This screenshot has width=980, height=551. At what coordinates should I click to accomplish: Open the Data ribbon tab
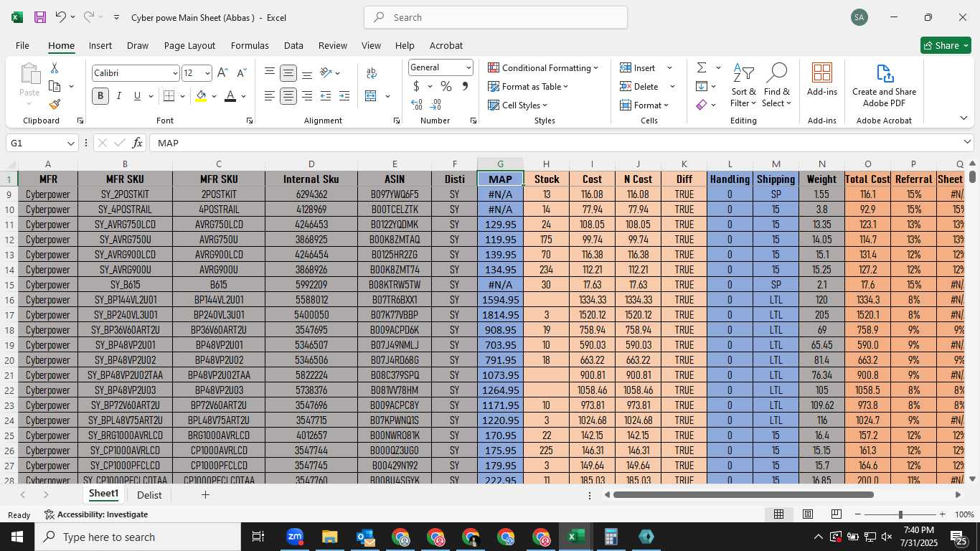pyautogui.click(x=293, y=45)
